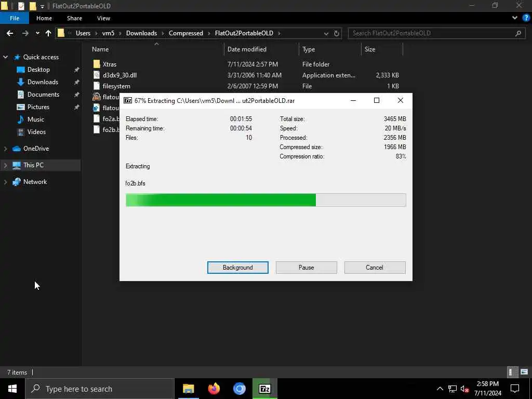532x399 pixels.
Task: Show hidden system tray icons
Action: 440,389
